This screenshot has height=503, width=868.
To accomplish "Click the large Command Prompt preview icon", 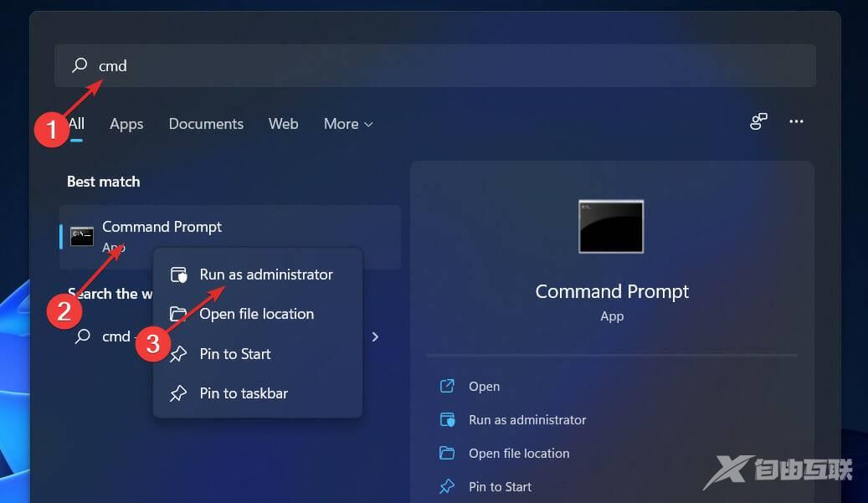I will coord(611,226).
